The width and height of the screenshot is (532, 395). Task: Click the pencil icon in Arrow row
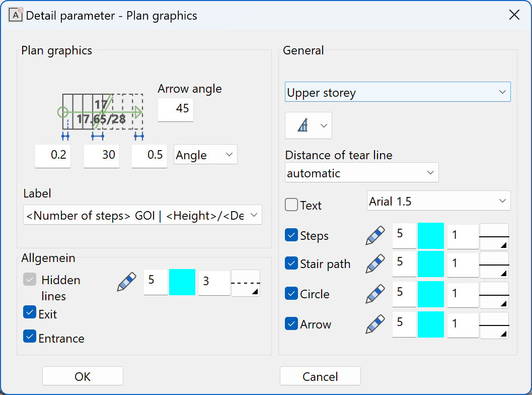[x=375, y=324]
